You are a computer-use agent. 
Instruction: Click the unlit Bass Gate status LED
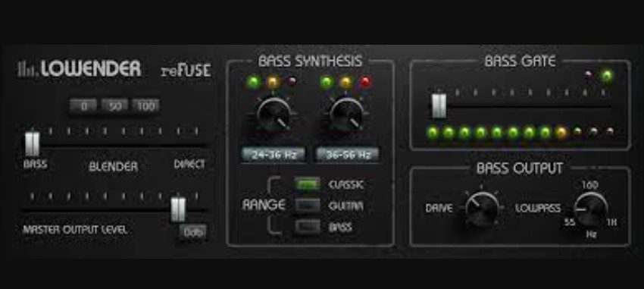589,75
